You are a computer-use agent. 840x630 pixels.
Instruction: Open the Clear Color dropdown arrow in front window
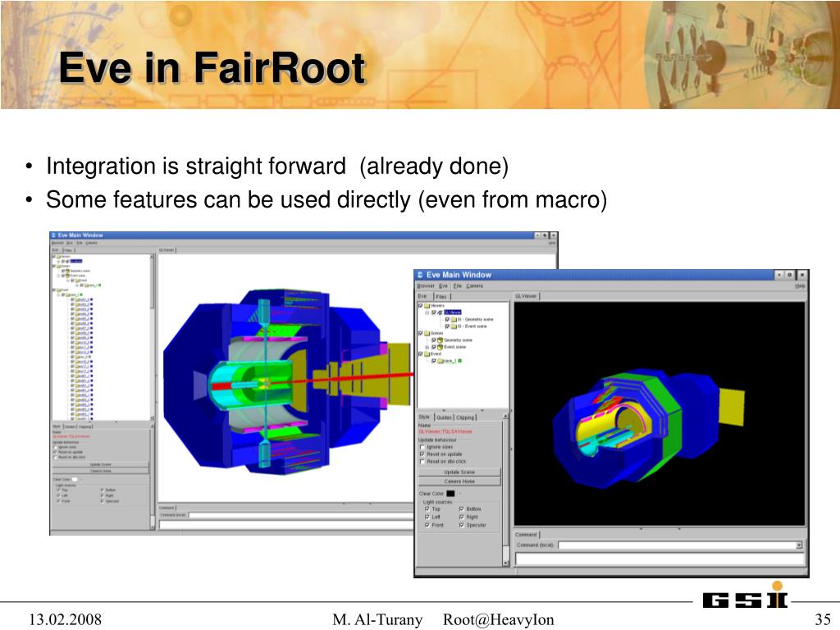click(459, 493)
